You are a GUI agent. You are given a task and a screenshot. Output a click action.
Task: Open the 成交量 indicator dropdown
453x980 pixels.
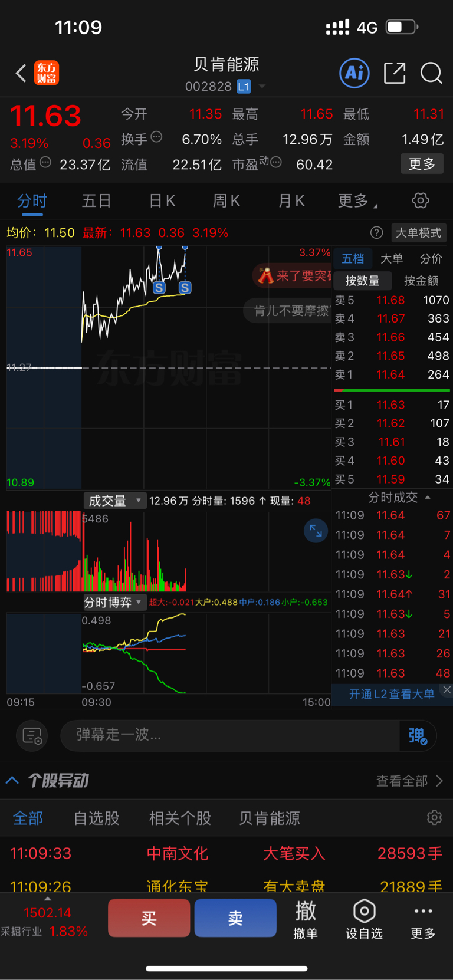coord(114,501)
